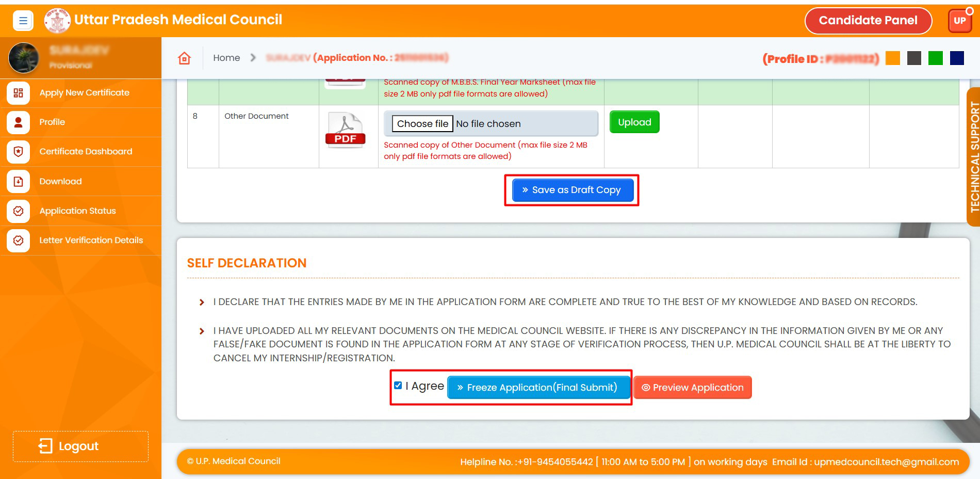Select the green theme color swatch
Screen dimensions: 980x479
[935, 58]
